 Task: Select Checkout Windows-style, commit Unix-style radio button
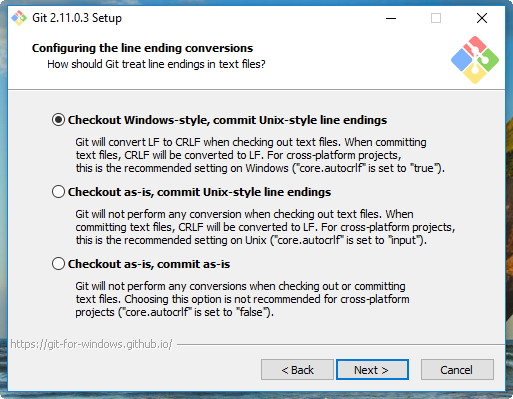(58, 120)
